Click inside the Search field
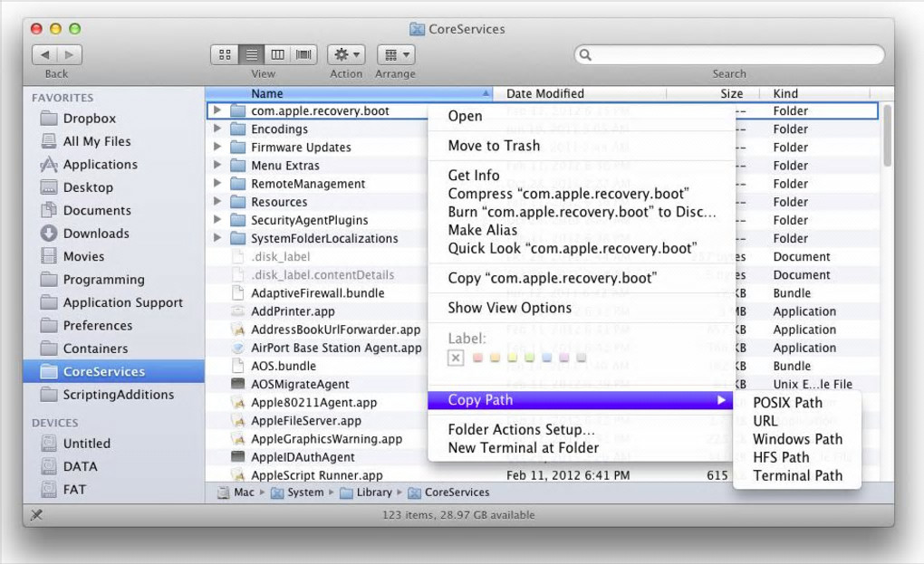The width and height of the screenshot is (924, 564). 729,54
